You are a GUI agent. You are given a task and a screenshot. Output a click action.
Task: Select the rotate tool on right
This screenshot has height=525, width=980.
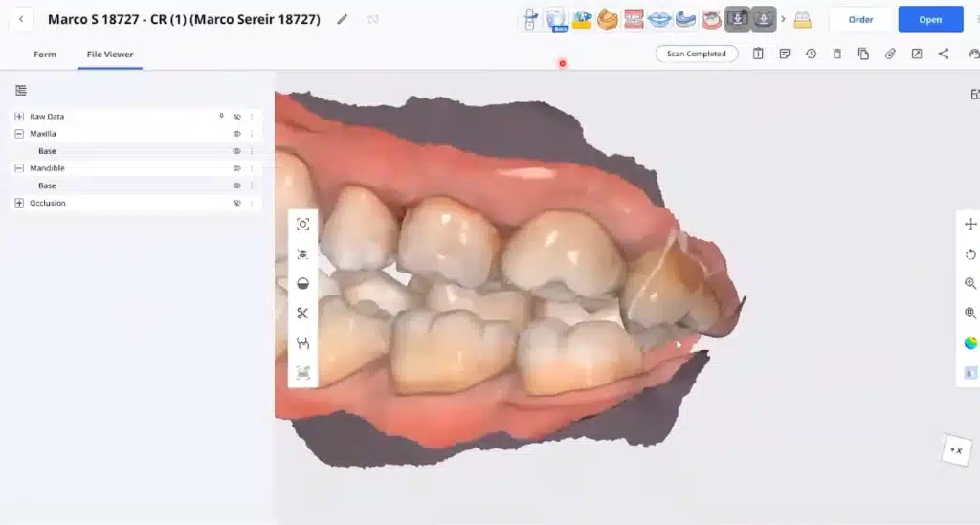click(x=970, y=254)
